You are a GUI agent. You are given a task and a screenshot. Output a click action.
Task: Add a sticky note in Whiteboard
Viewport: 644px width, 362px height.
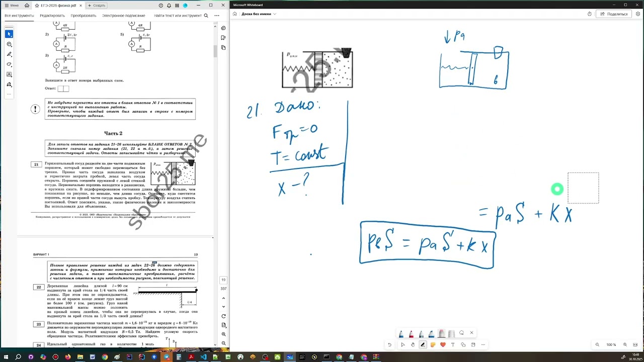point(433,345)
